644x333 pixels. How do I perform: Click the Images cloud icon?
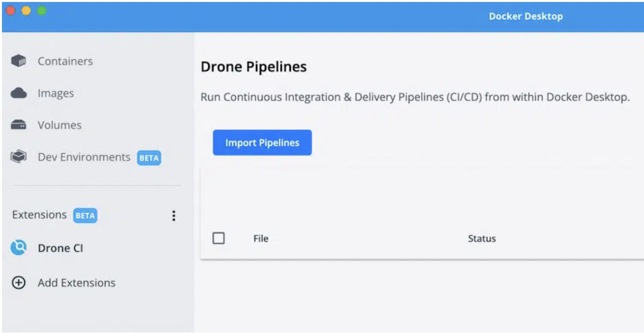(19, 93)
